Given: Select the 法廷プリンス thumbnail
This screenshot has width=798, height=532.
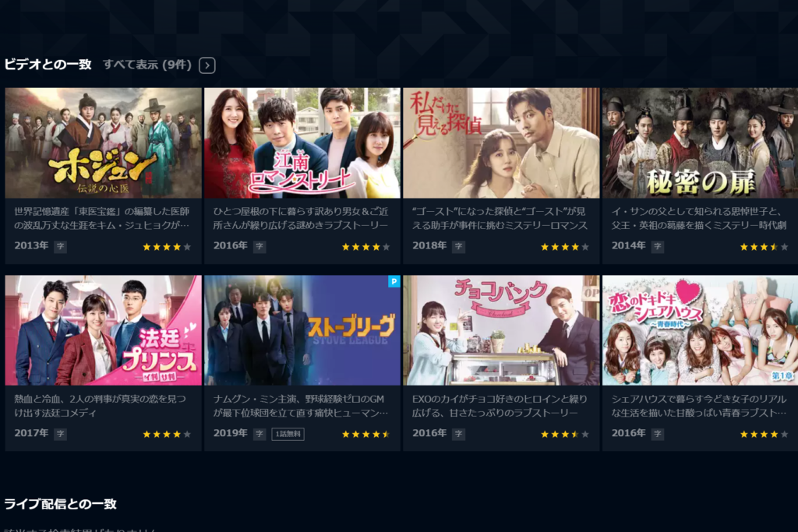Looking at the screenshot, I should [x=104, y=330].
